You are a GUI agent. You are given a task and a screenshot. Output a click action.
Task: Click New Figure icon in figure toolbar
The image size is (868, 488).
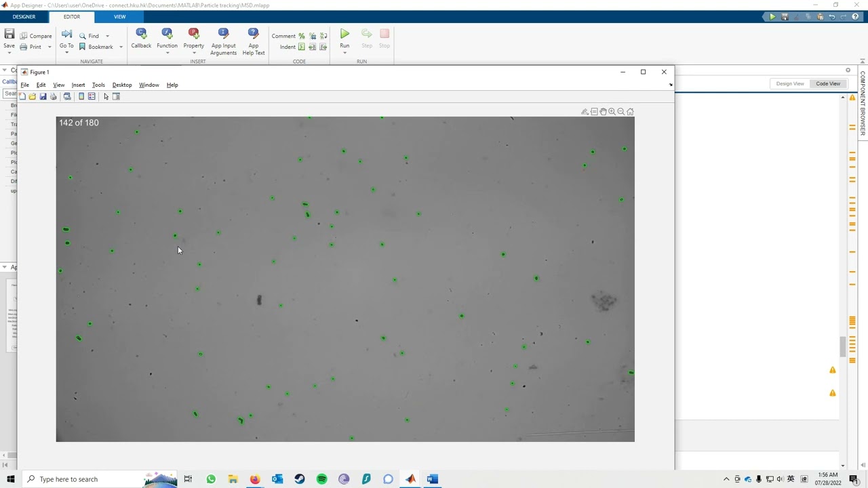[x=22, y=96]
